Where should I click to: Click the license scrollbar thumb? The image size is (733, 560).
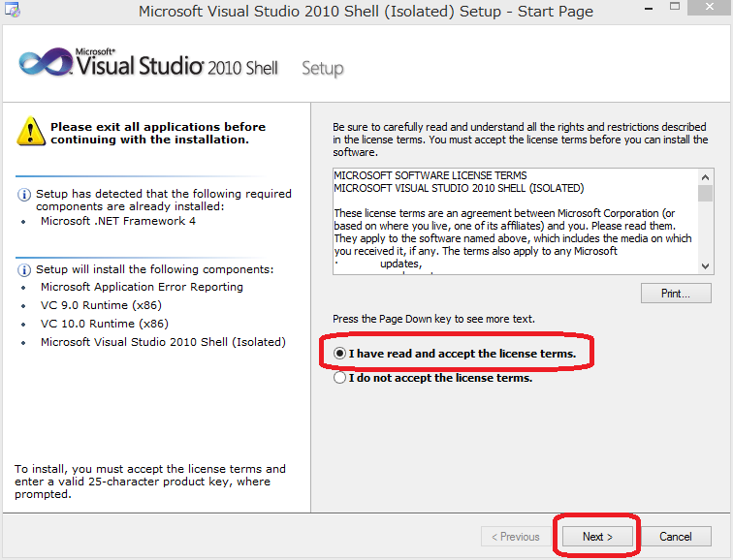point(706,194)
